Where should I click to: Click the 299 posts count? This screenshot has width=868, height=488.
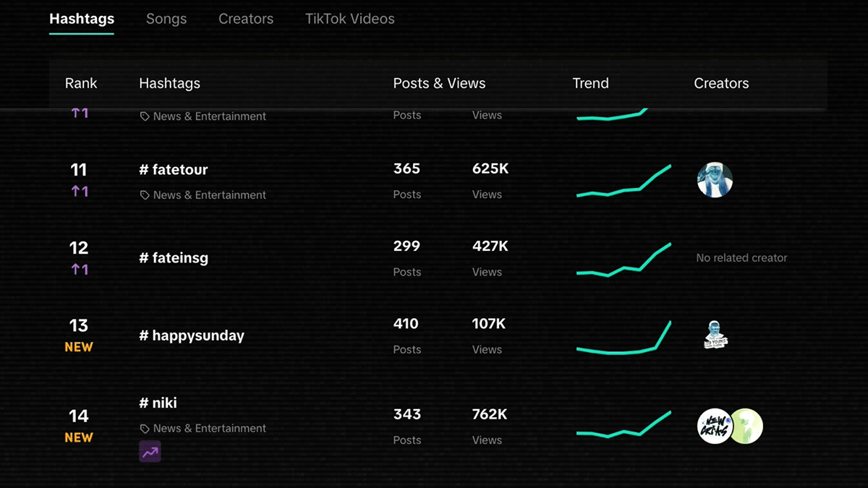click(x=407, y=246)
